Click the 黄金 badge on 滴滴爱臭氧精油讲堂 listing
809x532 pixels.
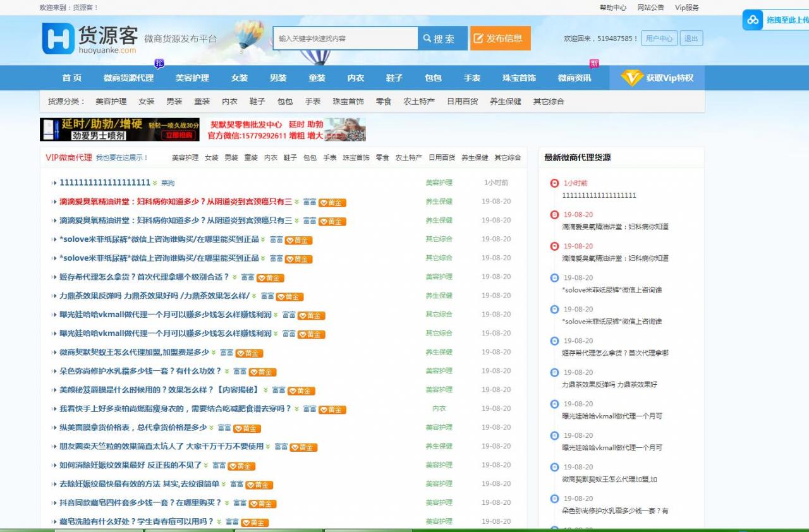[x=331, y=203]
